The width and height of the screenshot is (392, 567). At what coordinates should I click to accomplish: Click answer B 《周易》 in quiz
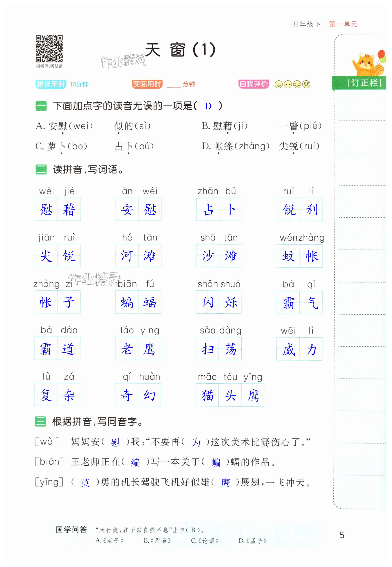157,540
